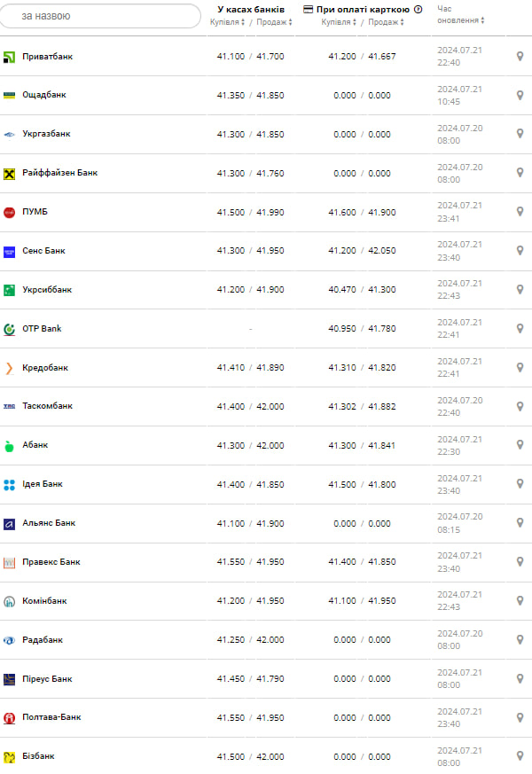Open map pin for Ідея Банк

point(520,484)
